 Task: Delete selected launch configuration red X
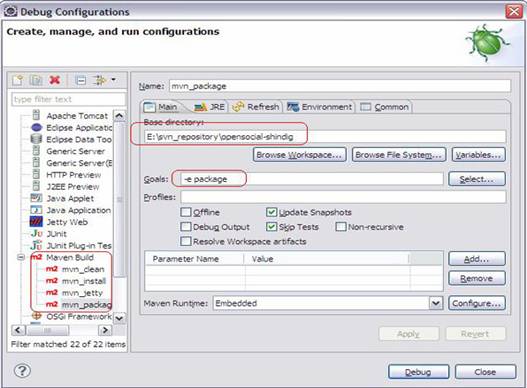click(54, 80)
